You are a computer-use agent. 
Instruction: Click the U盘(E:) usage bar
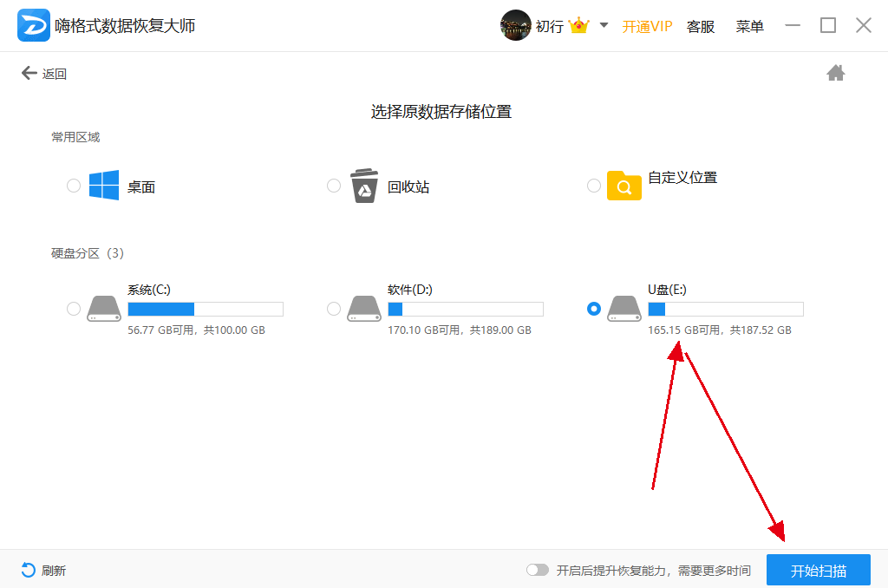tap(726, 310)
